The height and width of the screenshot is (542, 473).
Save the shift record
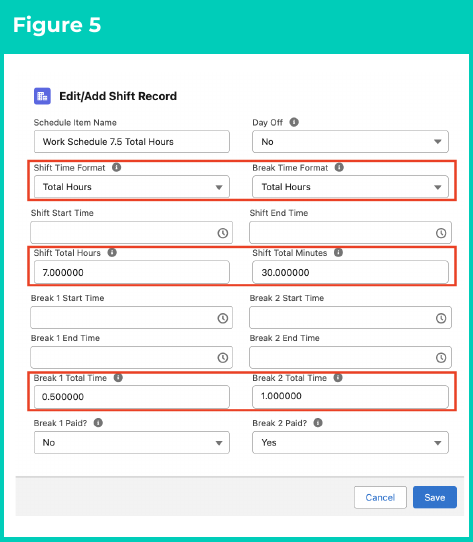(435, 497)
